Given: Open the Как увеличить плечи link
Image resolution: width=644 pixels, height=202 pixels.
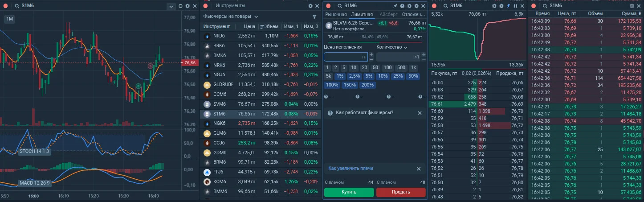Looking at the screenshot, I should [351, 168].
